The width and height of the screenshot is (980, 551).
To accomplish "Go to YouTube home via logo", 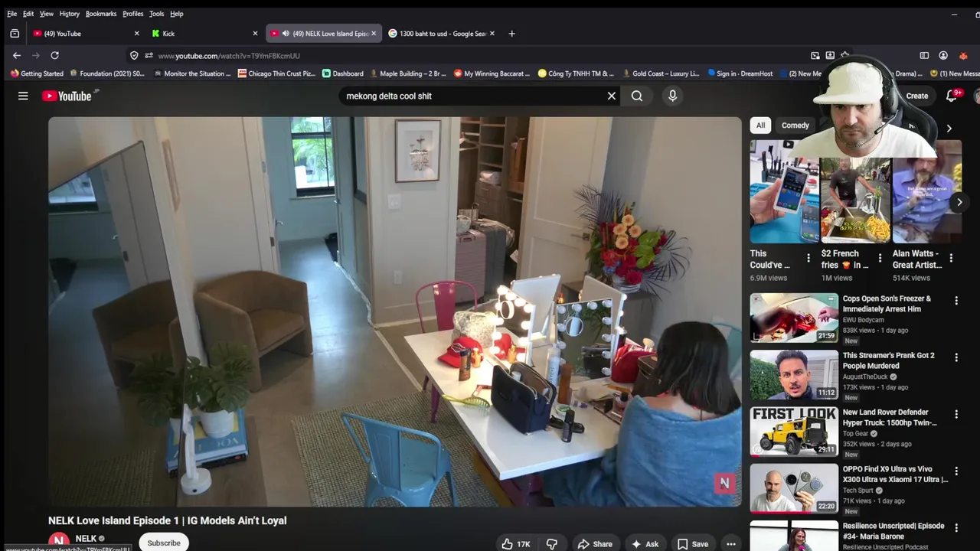I will (x=67, y=96).
